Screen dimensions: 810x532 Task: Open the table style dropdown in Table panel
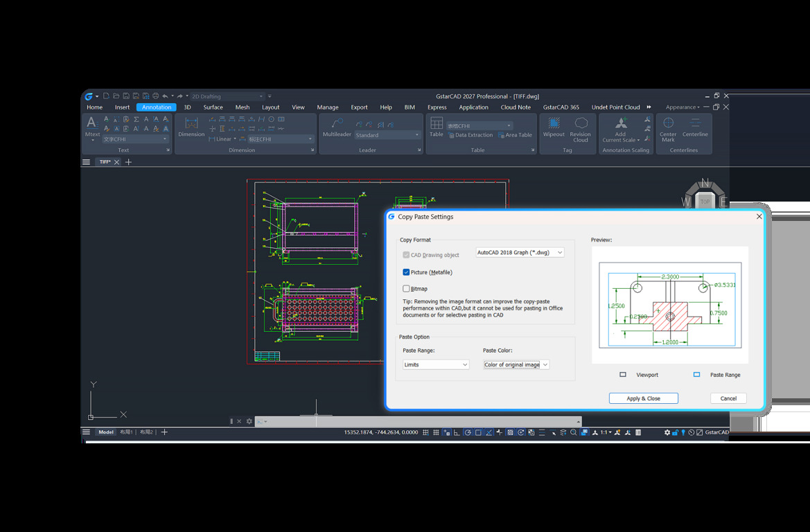tap(479, 125)
